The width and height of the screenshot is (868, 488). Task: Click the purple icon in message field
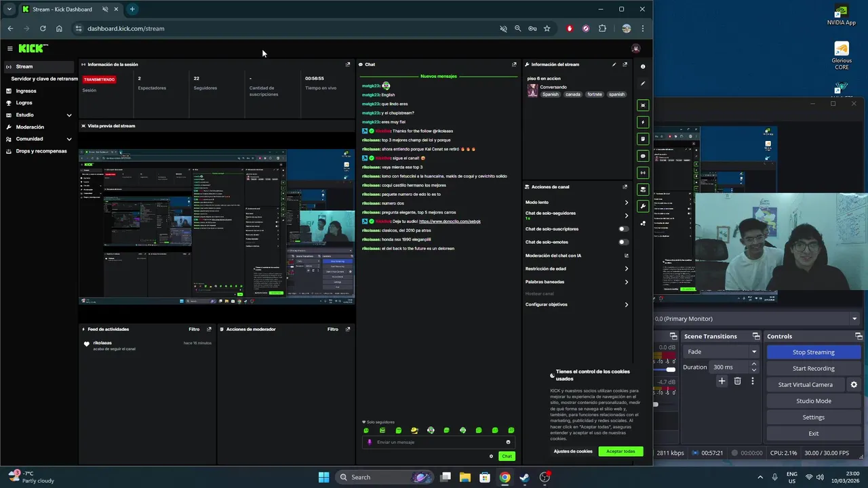tap(370, 442)
